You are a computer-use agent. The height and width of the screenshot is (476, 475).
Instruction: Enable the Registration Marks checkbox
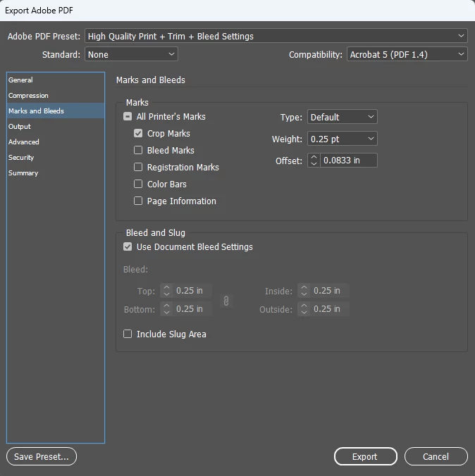pyautogui.click(x=138, y=168)
